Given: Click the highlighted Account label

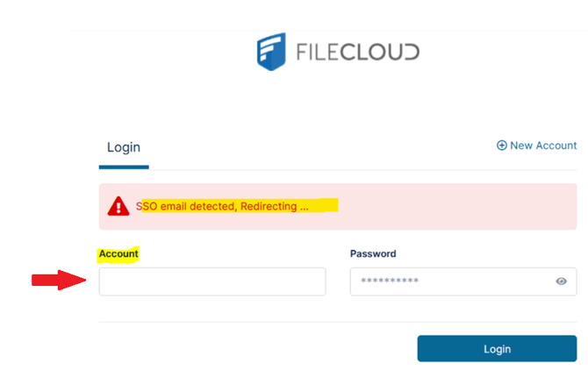Looking at the screenshot, I should (x=118, y=253).
